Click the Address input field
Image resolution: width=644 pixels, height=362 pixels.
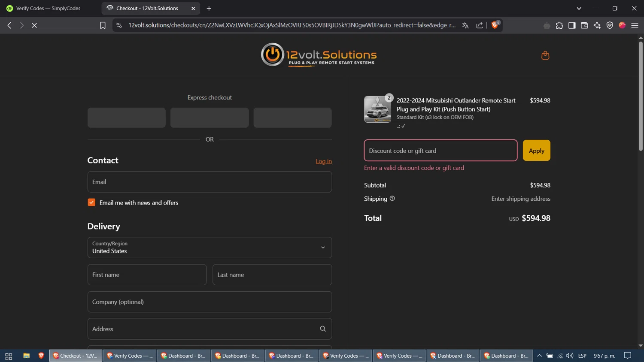click(x=210, y=329)
